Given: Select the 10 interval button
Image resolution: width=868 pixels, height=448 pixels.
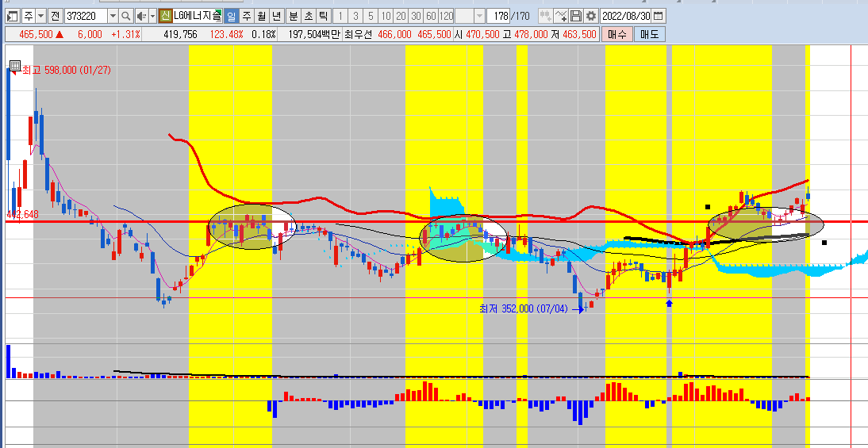Looking at the screenshot, I should (386, 16).
